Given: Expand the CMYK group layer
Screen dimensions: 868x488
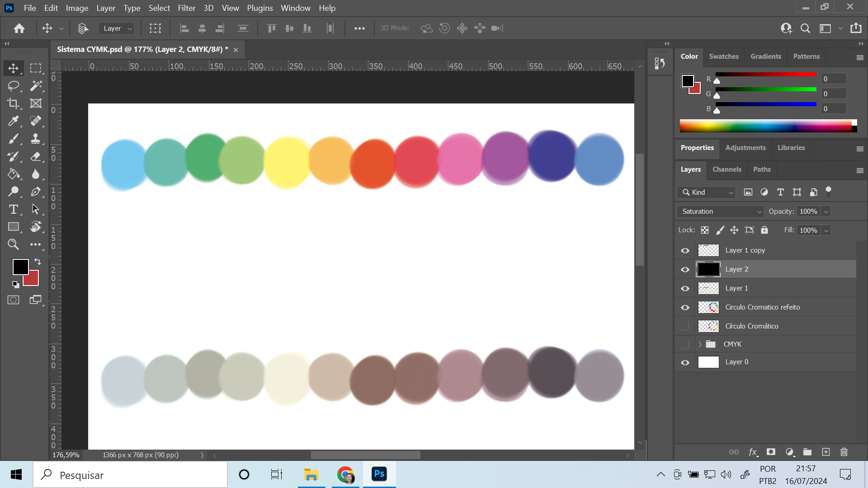Looking at the screenshot, I should (699, 344).
